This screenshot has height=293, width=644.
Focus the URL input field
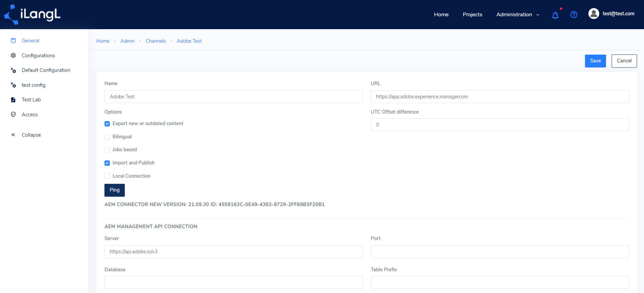pyautogui.click(x=500, y=97)
